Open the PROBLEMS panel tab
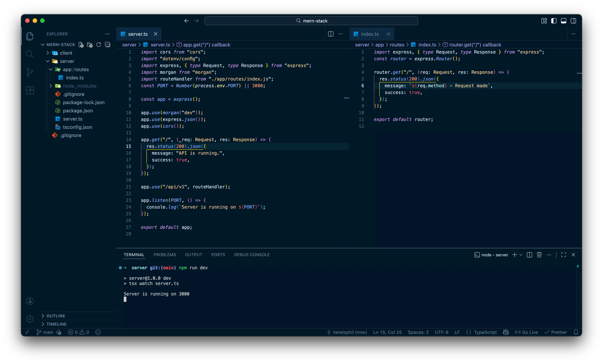Screen dimensions: 603x364 (x=165, y=255)
